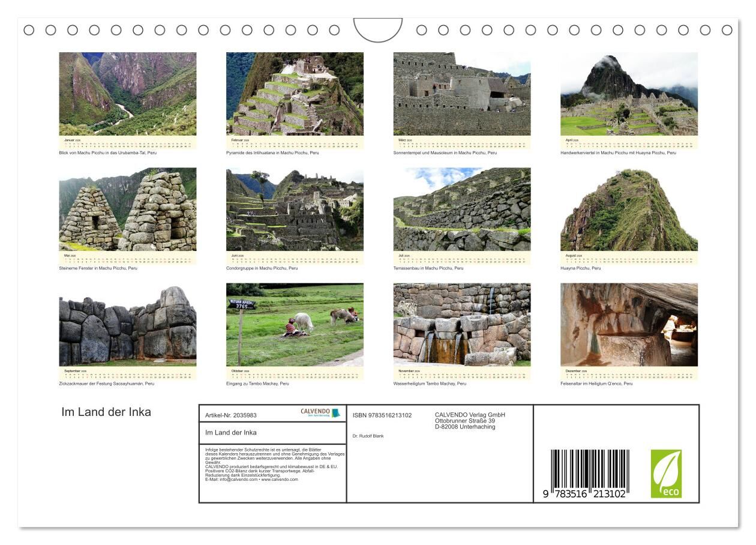
Task: Click the Huayna Picchu August mountain photo
Action: coord(629,209)
